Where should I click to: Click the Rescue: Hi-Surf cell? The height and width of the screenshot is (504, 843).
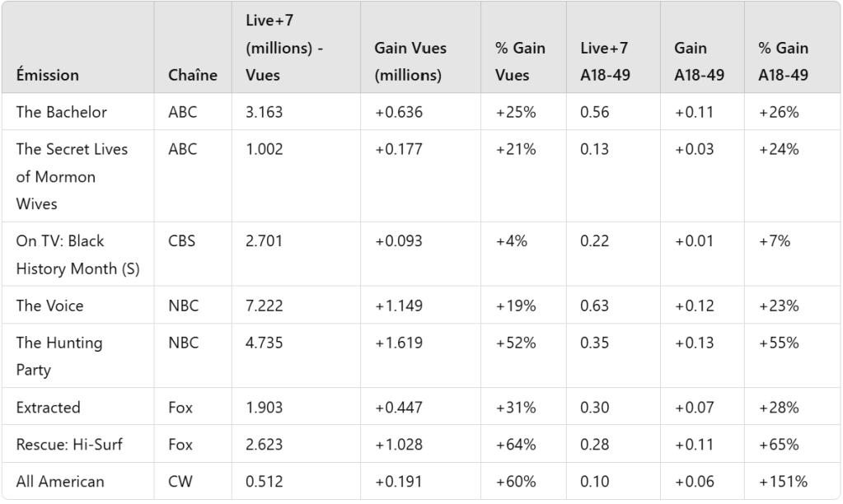tap(69, 445)
